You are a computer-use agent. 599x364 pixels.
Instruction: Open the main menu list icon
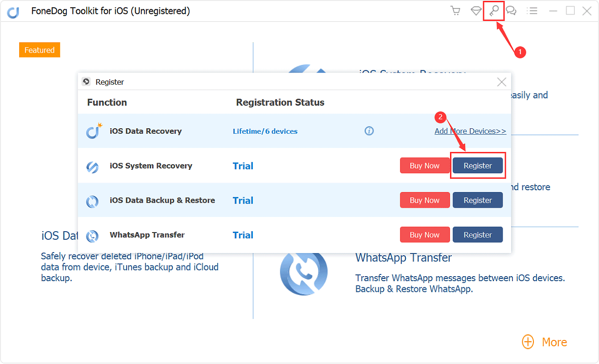pyautogui.click(x=532, y=11)
